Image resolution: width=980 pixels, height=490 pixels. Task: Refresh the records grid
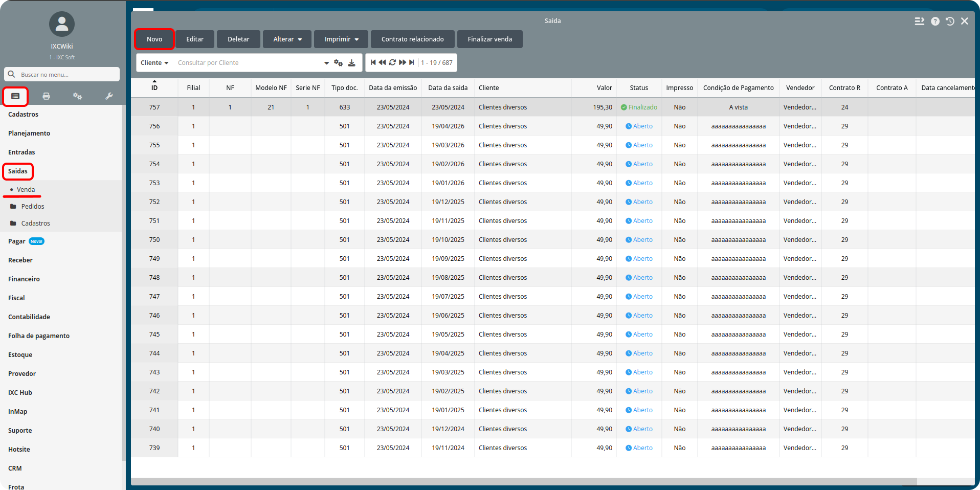392,62
